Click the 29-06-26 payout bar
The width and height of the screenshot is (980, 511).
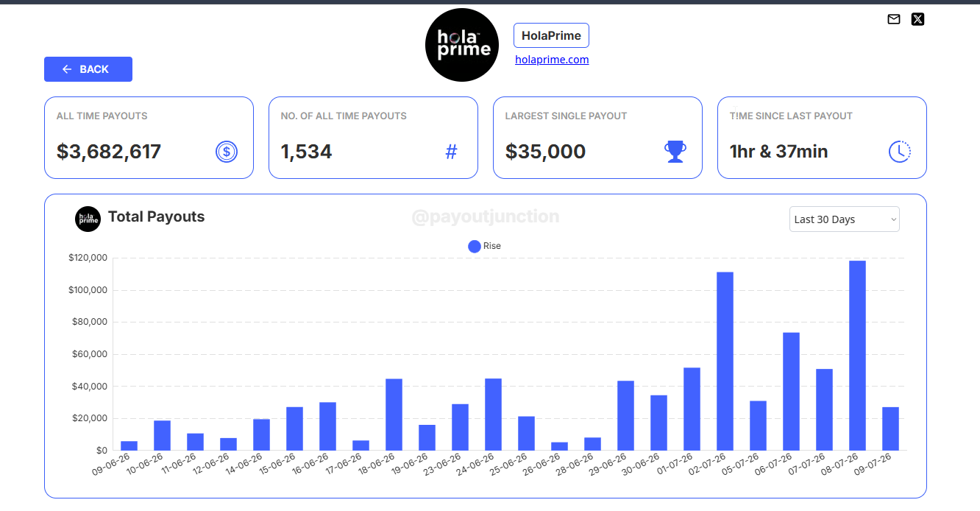tap(625, 416)
